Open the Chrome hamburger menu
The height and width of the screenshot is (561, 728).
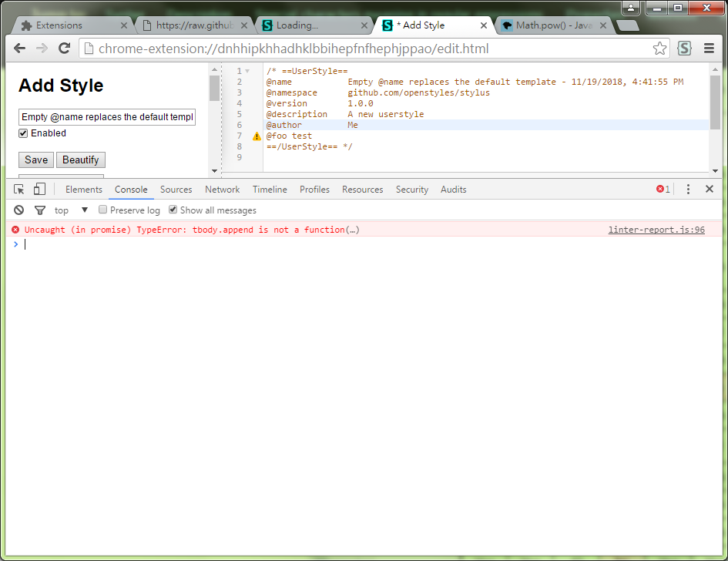(709, 49)
